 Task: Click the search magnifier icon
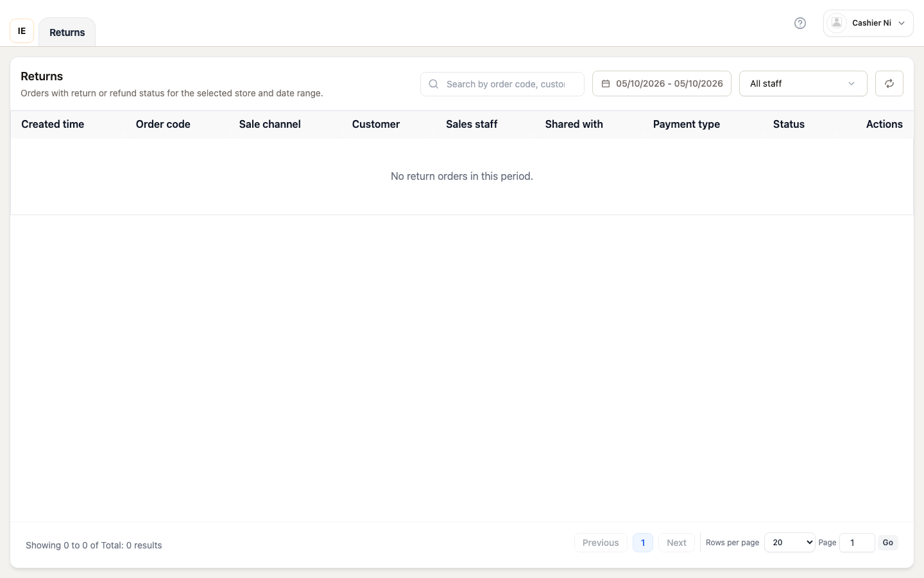click(x=434, y=84)
